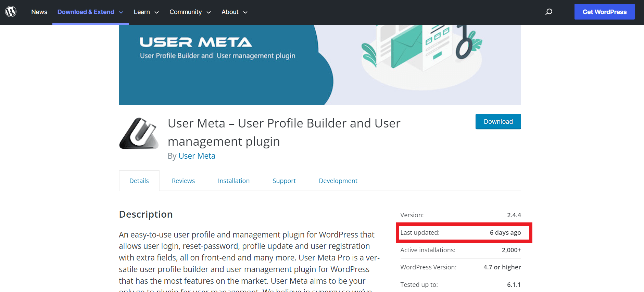Click the Description heading
The height and width of the screenshot is (292, 644).
coord(146,214)
